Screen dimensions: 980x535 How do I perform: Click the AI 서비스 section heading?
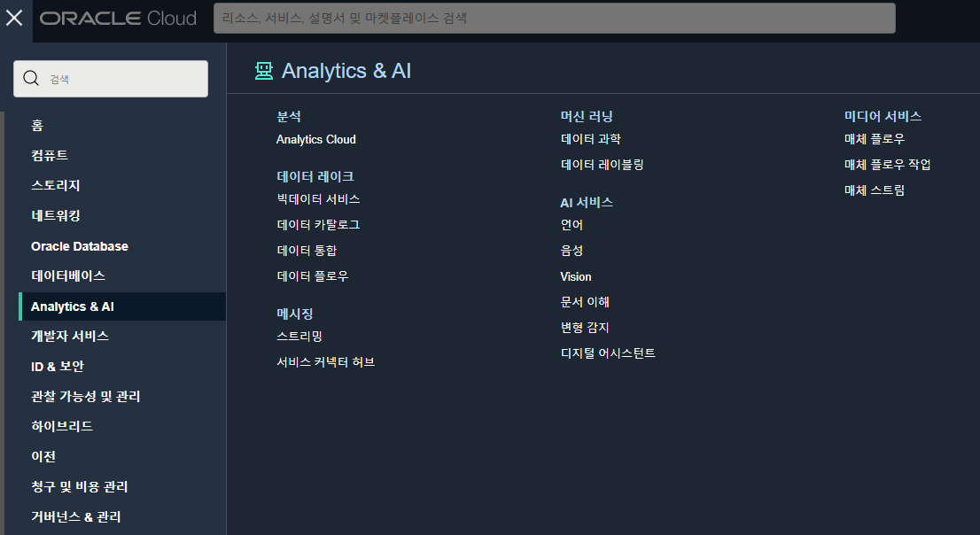587,203
